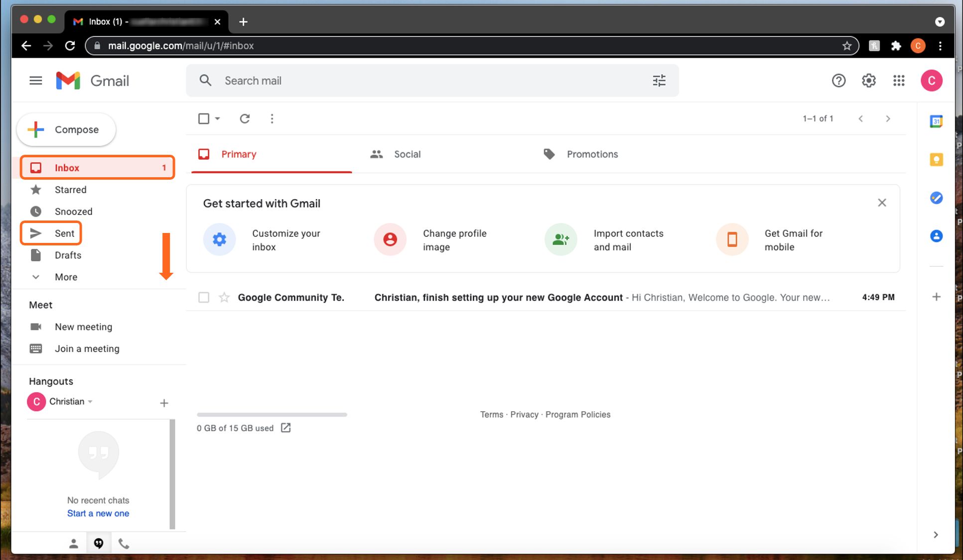Open the More options three-dot menu
The image size is (963, 560).
272,118
